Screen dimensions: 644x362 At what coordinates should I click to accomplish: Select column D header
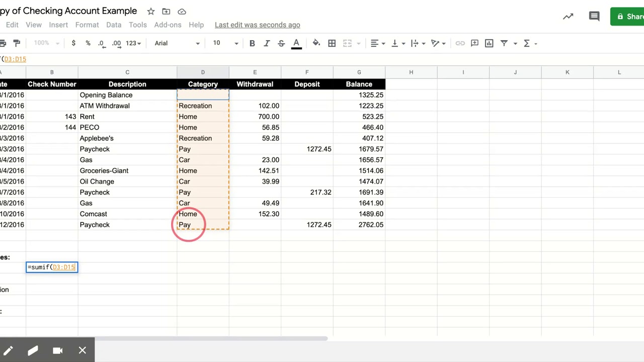coord(203,72)
